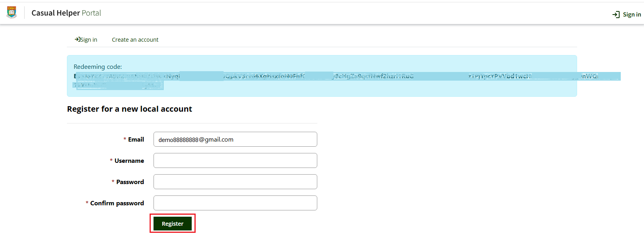This screenshot has width=644, height=234.
Task: Click the Casual Helper Portal title
Action: pyautogui.click(x=66, y=13)
